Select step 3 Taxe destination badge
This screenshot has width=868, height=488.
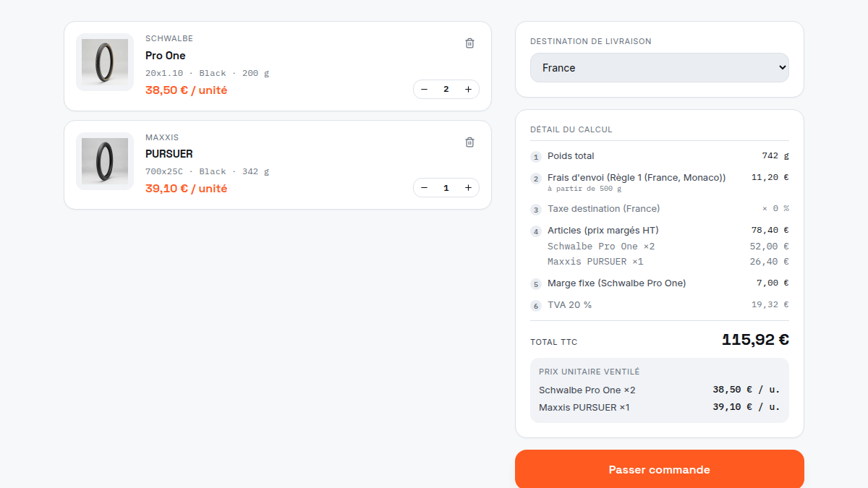(536, 210)
